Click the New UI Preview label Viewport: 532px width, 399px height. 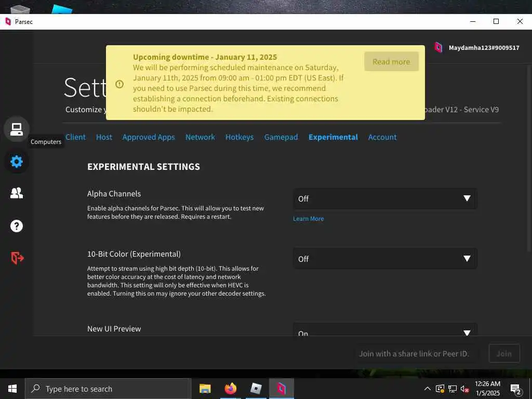(x=114, y=329)
